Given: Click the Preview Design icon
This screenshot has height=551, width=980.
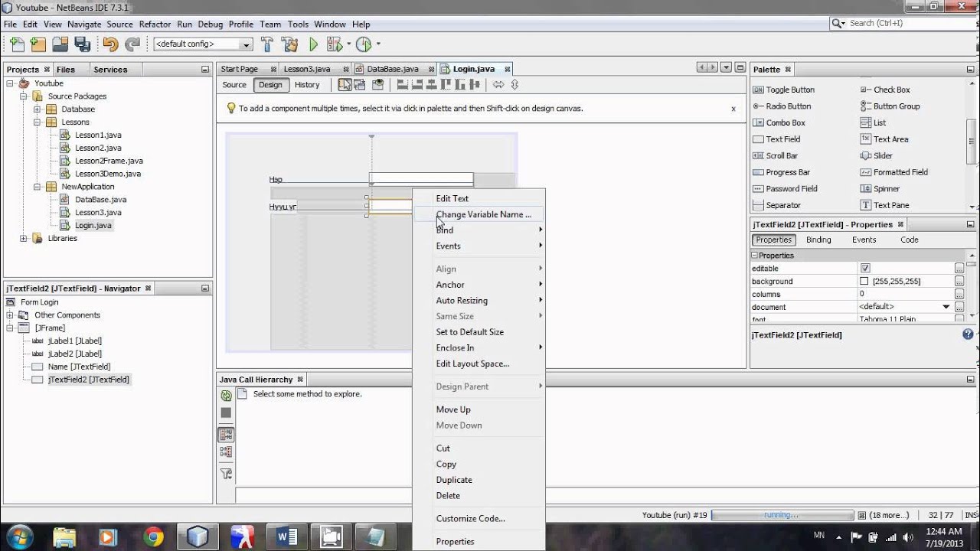Looking at the screenshot, I should (377, 85).
